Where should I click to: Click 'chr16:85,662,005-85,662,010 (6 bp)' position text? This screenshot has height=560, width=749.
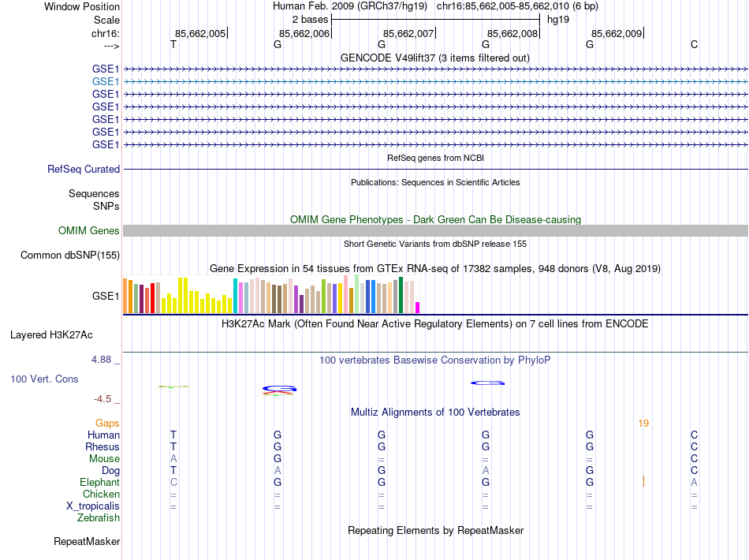point(517,6)
